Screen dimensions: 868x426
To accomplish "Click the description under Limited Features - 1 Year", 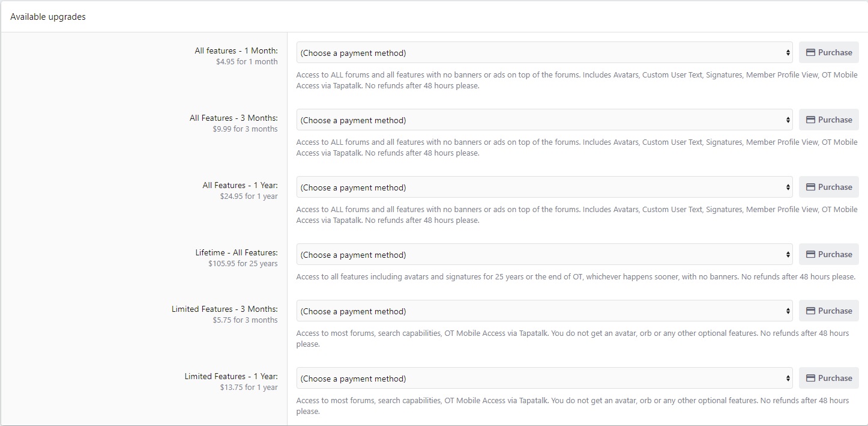I will 573,406.
